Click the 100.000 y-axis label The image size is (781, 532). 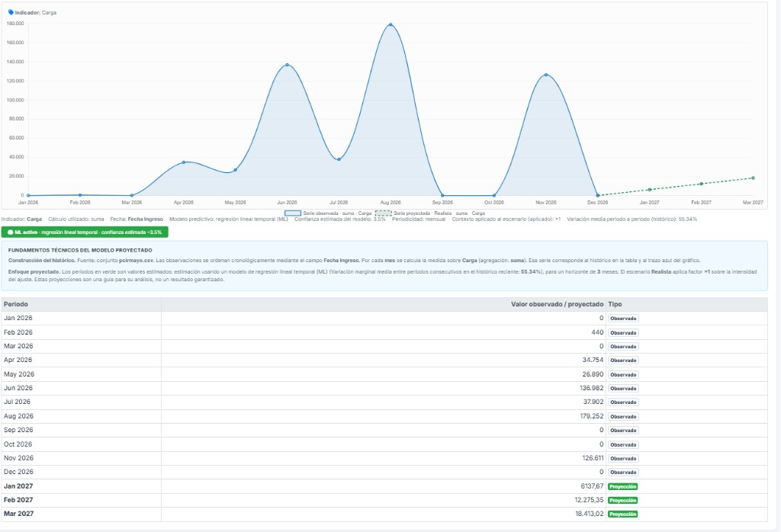[x=15, y=100]
